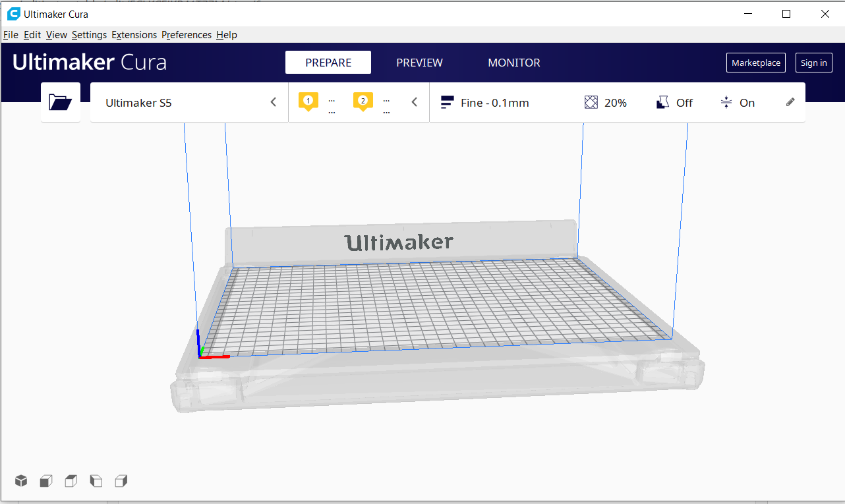This screenshot has width=845, height=504.
Task: Switch to 3D perspective view cube
Action: point(22,481)
